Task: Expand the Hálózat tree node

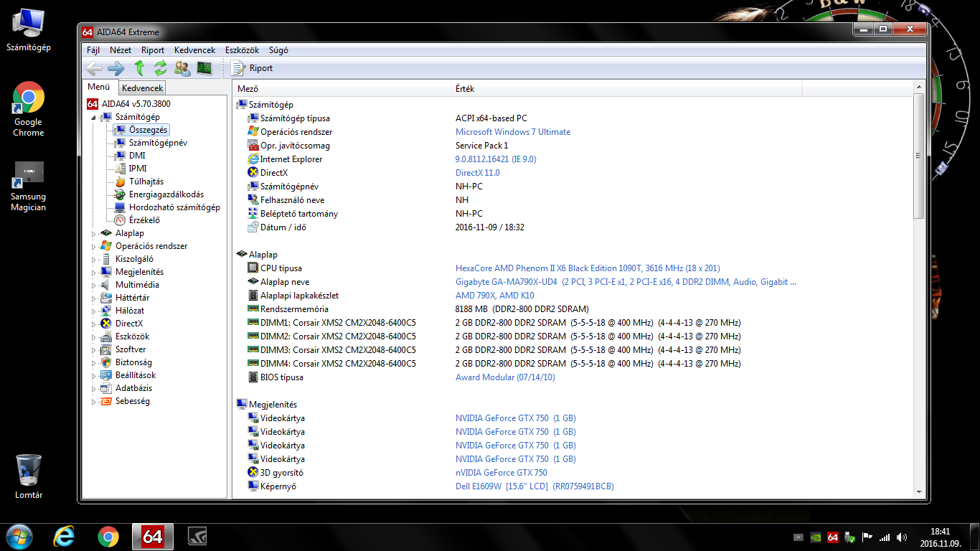Action: [x=93, y=311]
